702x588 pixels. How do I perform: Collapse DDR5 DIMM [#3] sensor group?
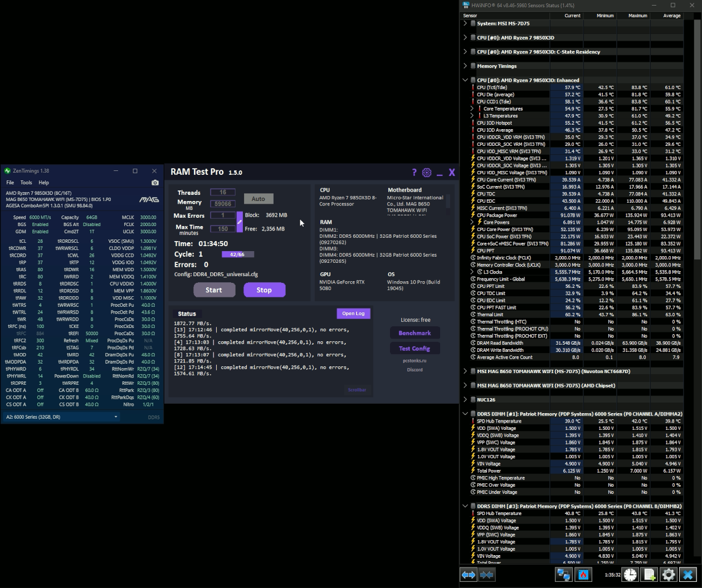pyautogui.click(x=465, y=506)
